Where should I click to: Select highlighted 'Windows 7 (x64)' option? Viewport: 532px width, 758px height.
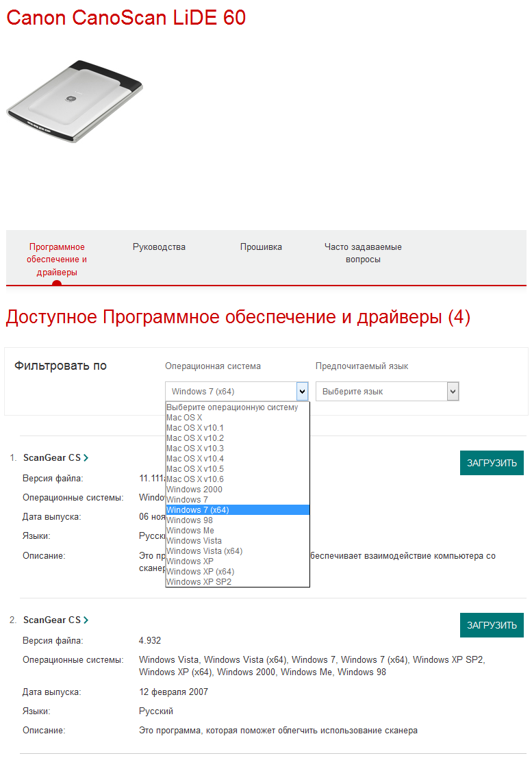[x=238, y=510]
